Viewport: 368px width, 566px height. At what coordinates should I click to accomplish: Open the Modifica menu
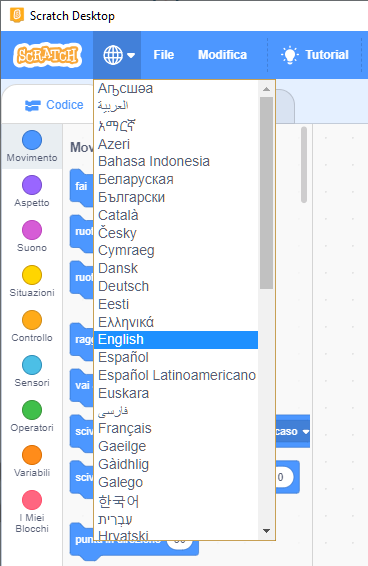(x=222, y=55)
